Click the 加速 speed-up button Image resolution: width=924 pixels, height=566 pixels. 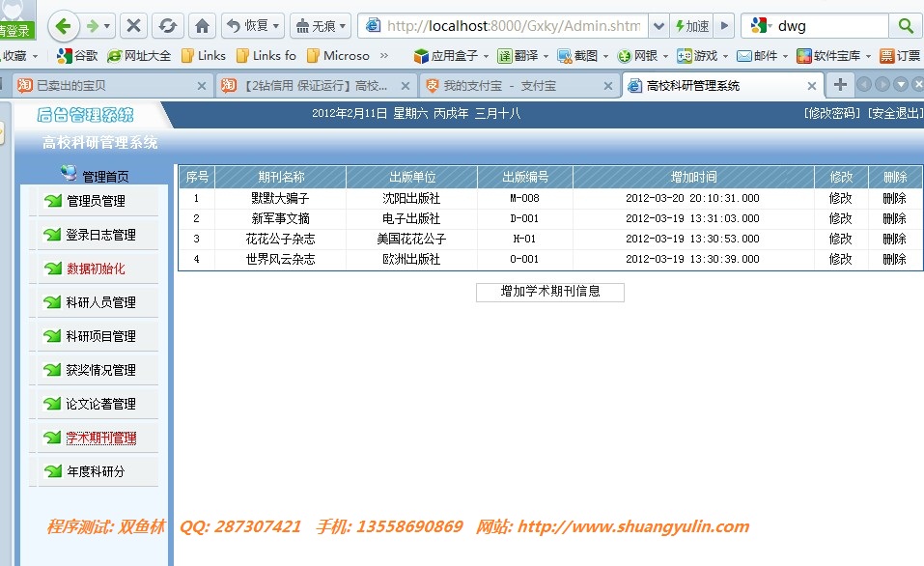pos(692,26)
